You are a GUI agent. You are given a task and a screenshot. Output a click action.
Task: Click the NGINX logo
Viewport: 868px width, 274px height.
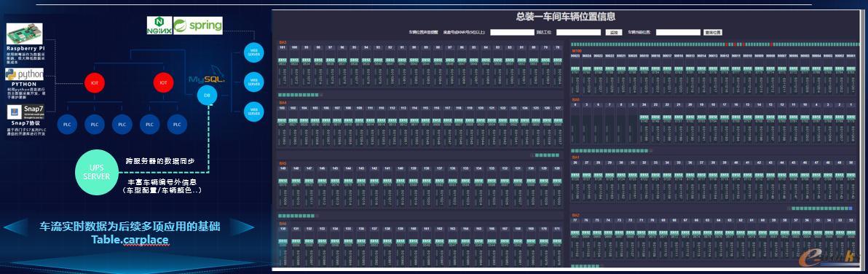(159, 26)
